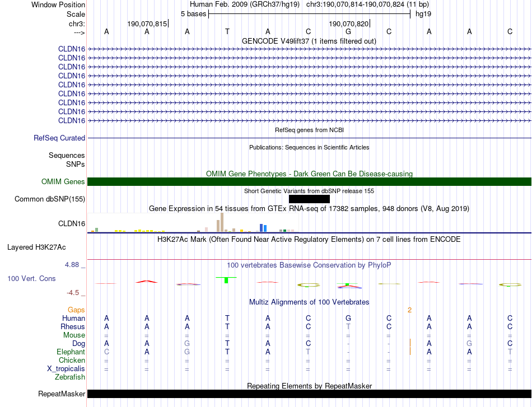Image resolution: width=532 pixels, height=407 pixels.
Task: Select the 'Mouse' species label
Action: click(x=74, y=335)
